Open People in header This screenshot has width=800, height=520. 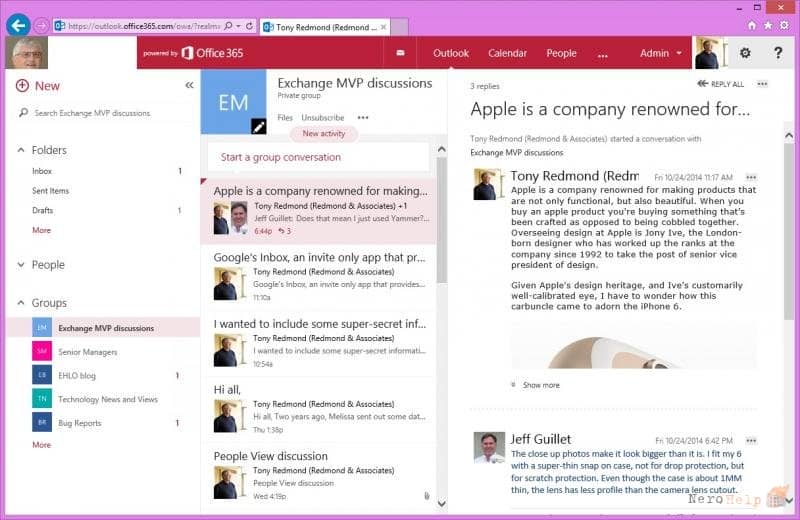(561, 53)
